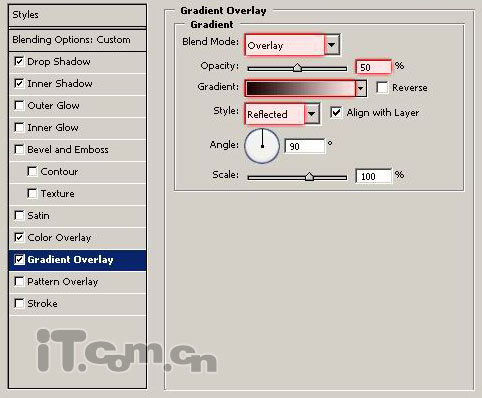Click the Angle value field showing 90

[x=305, y=146]
